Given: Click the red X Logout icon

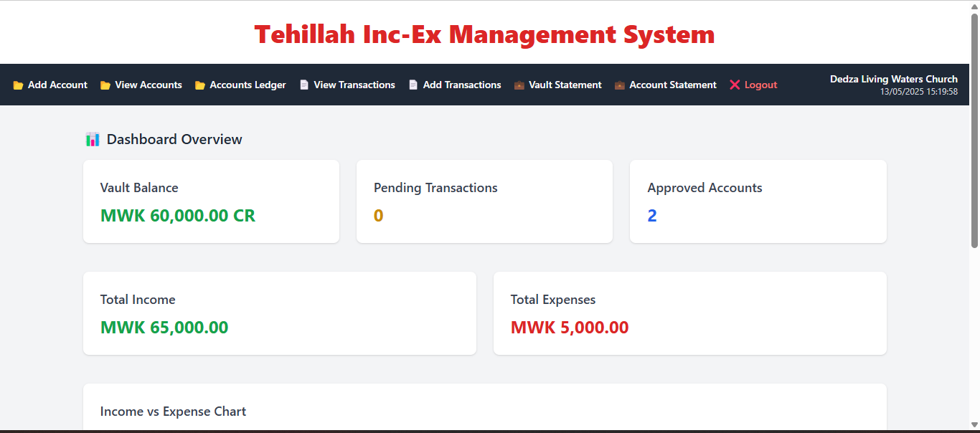Looking at the screenshot, I should click(x=735, y=85).
